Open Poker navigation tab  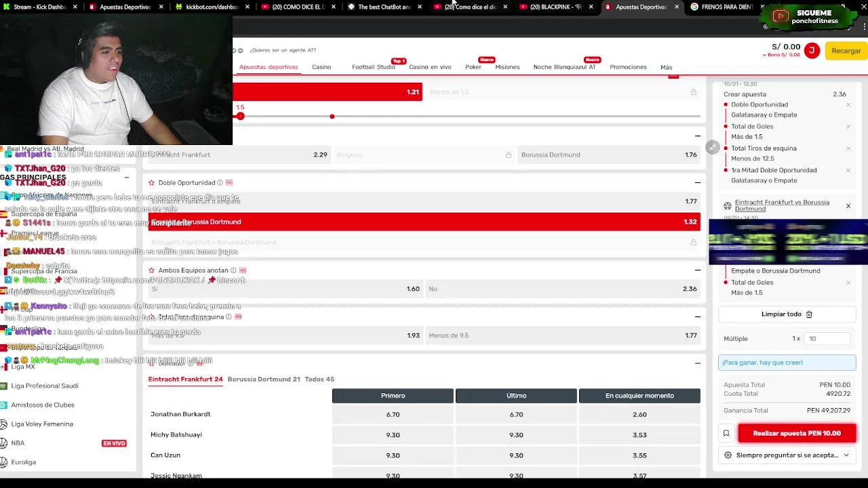[x=473, y=67]
